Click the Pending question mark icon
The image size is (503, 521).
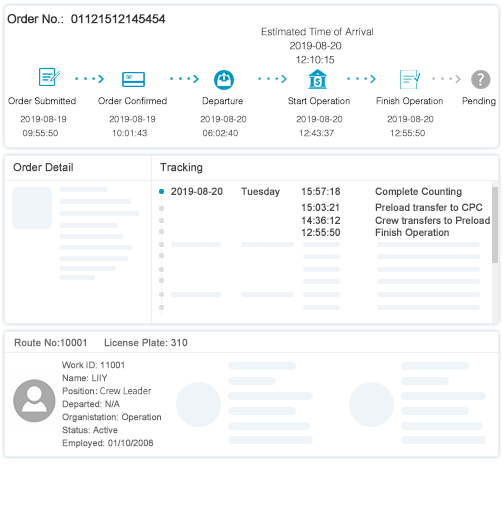coord(480,79)
